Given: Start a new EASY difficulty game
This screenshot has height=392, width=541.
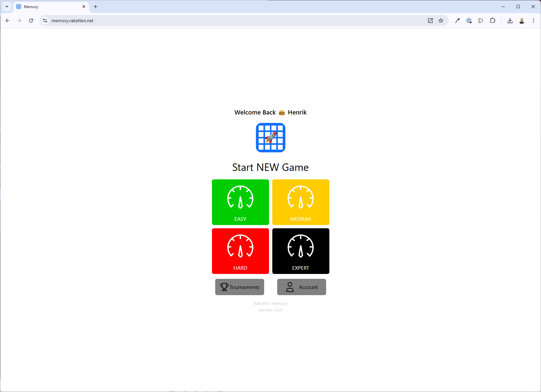Looking at the screenshot, I should point(240,202).
